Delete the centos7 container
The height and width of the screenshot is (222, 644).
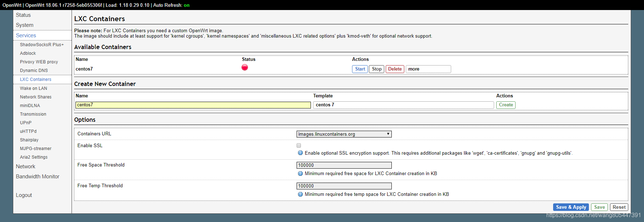coord(395,69)
